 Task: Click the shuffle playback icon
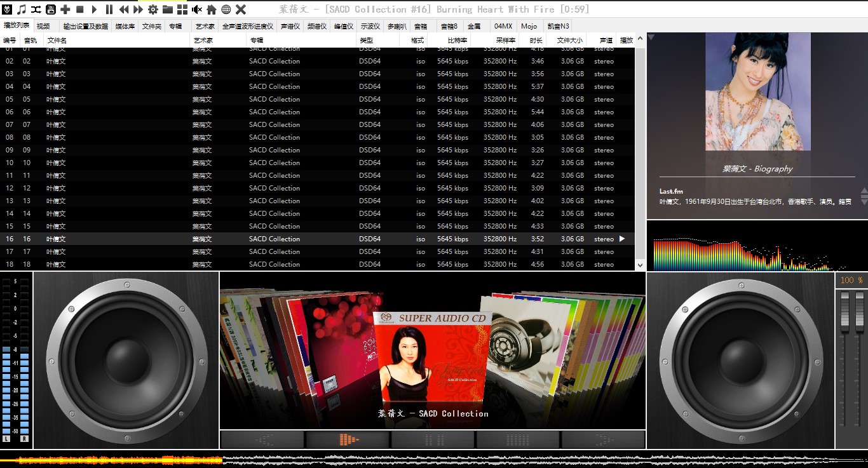pyautogui.click(x=36, y=9)
